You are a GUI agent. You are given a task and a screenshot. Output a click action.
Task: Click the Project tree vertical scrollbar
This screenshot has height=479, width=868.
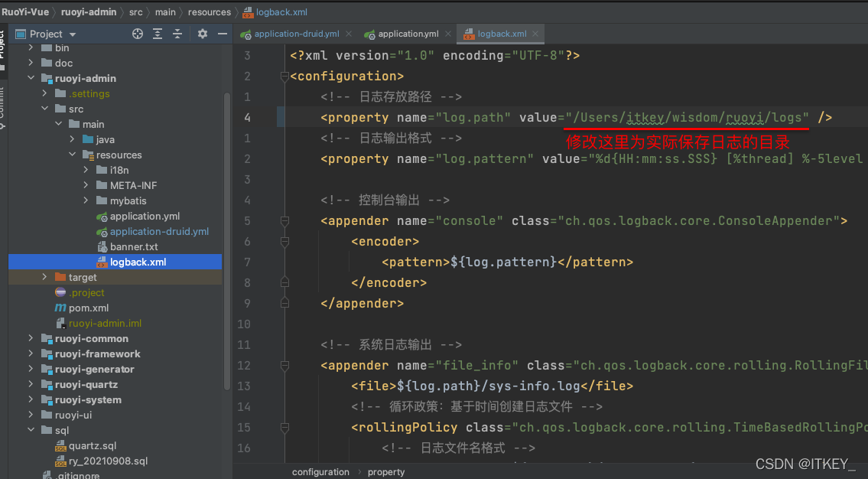coord(227,241)
